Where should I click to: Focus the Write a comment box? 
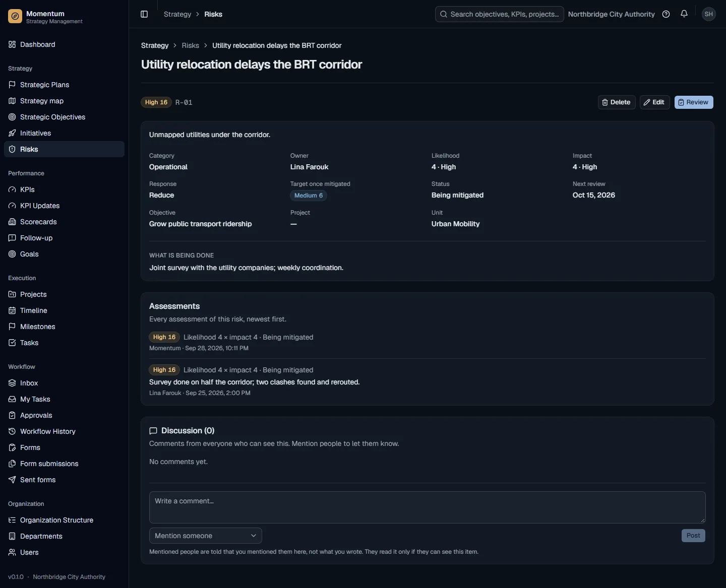tap(428, 507)
